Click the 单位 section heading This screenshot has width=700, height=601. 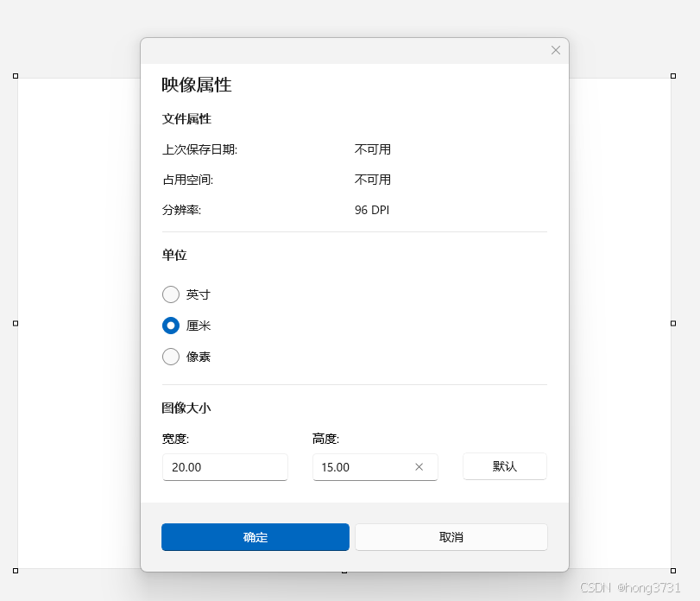coord(174,255)
